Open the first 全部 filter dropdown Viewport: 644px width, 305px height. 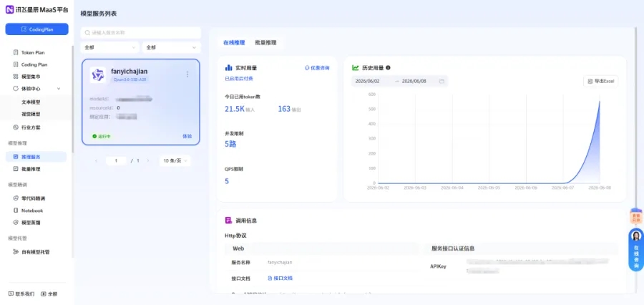click(109, 47)
